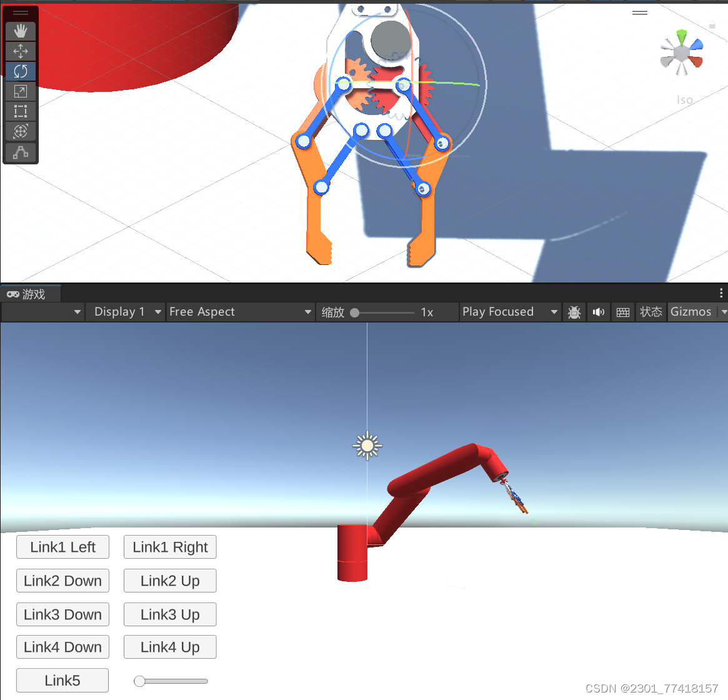
Task: Open the Play Focused dropdown
Action: (x=510, y=312)
